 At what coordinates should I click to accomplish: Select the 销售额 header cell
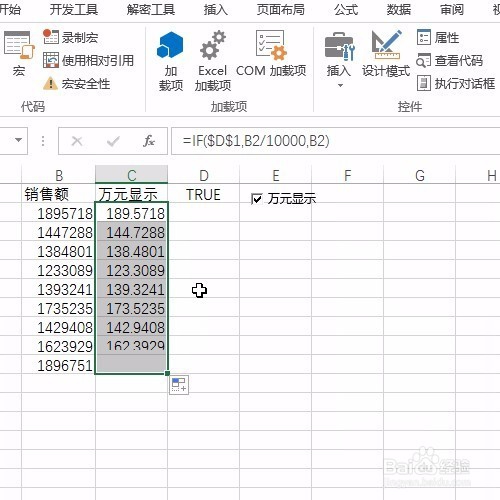[59, 194]
